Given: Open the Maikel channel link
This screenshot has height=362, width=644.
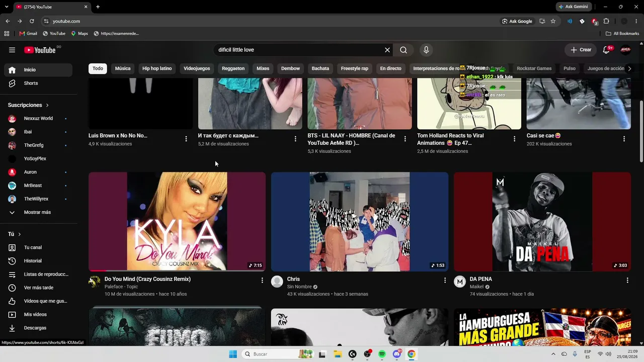Looking at the screenshot, I should (x=476, y=287).
